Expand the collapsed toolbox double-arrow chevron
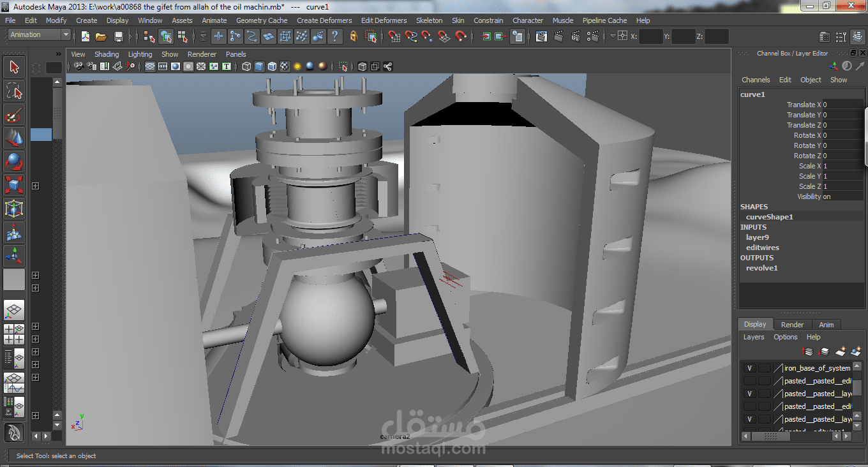Viewport: 868px width, 467px height. (59, 54)
